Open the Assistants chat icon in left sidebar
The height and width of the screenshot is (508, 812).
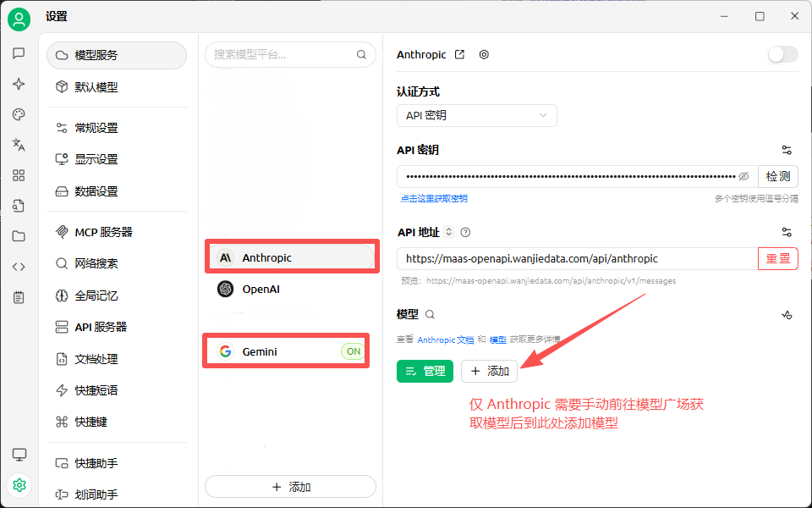point(19,53)
